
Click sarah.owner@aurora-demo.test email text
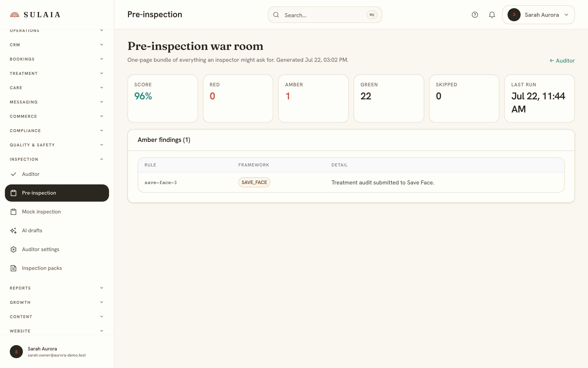pos(57,355)
